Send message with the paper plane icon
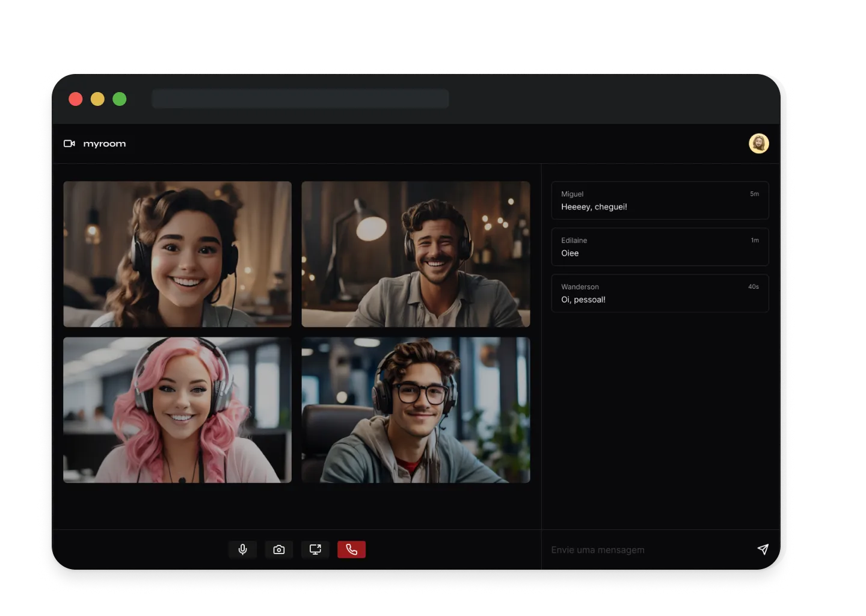The image size is (866, 616). (763, 549)
